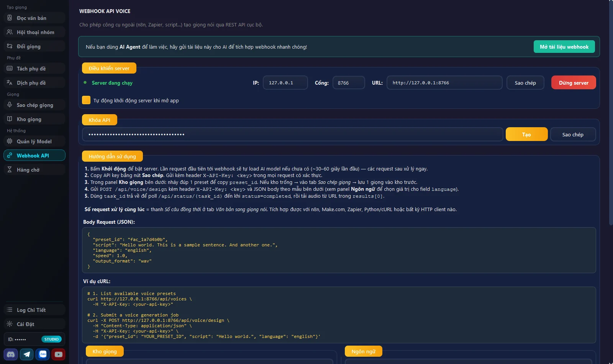The image size is (613, 364).
Task: Click the Đọc văn bản document icon
Action: point(10,18)
